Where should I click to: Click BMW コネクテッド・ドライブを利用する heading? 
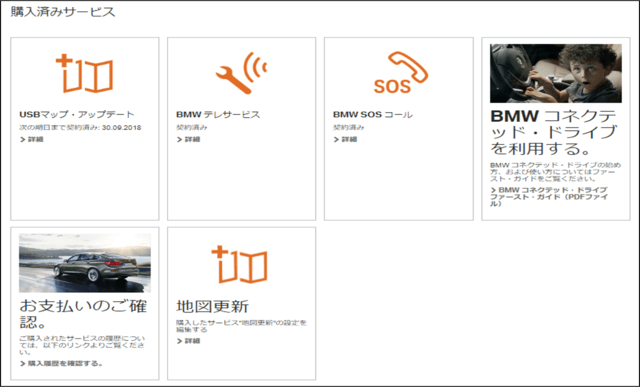tap(553, 132)
